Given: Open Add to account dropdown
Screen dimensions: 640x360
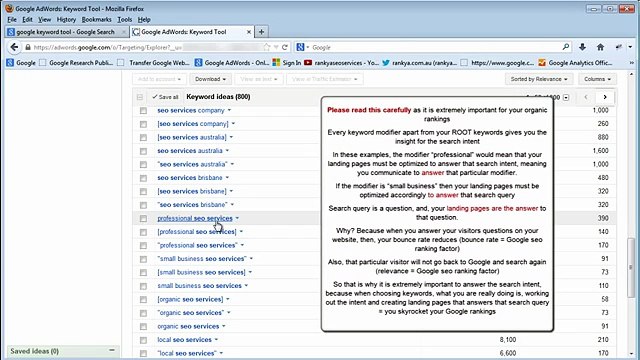Looking at the screenshot, I should pos(159,79).
